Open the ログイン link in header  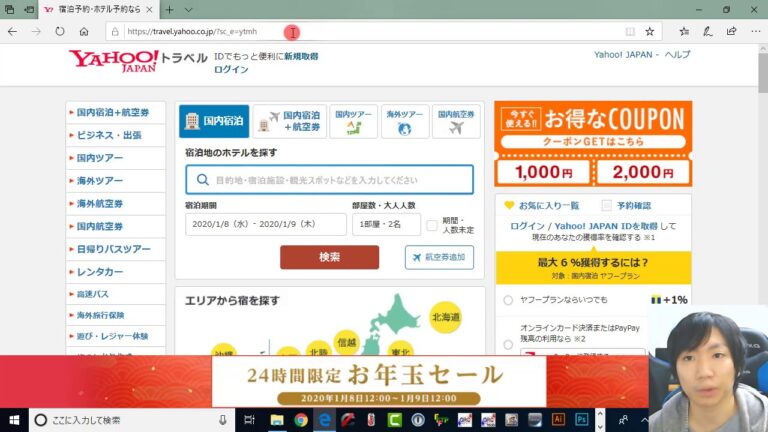coord(231,70)
